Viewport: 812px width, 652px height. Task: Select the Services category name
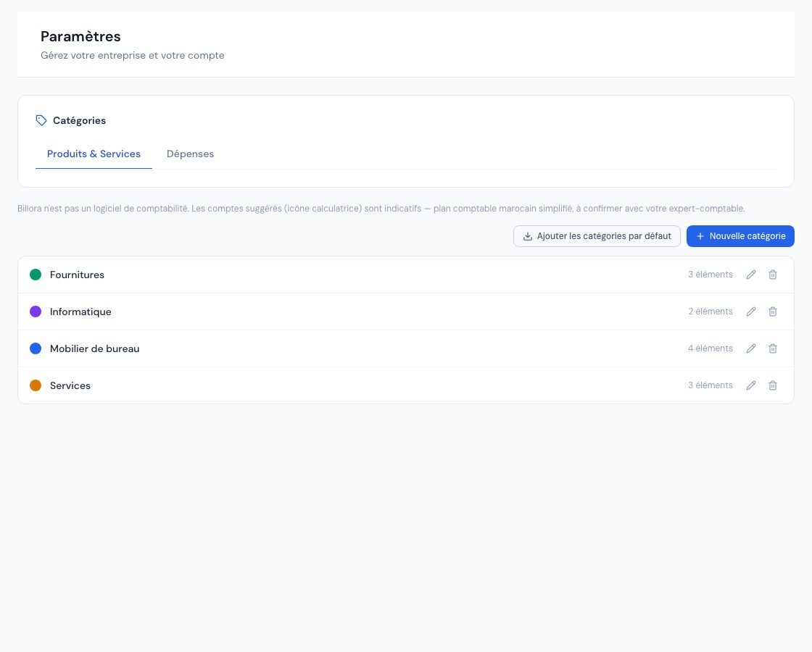point(70,385)
